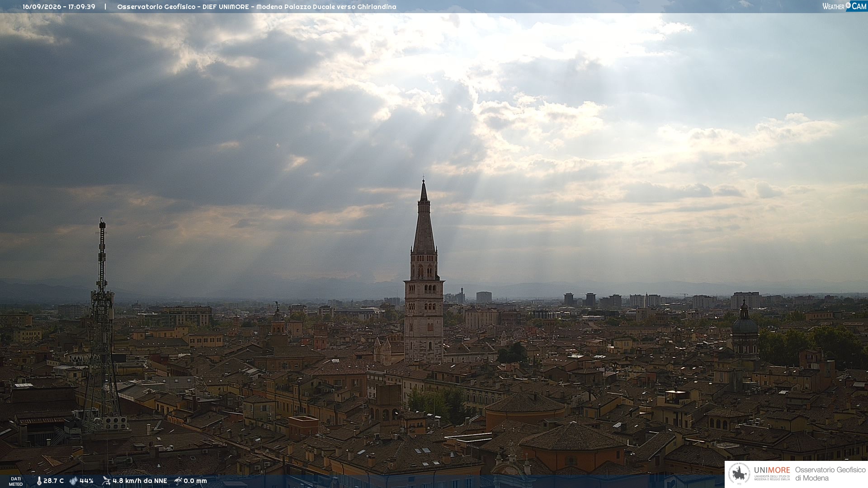This screenshot has width=868, height=488.
Task: Click the WeatherCam logo text
Action: coord(844,6)
